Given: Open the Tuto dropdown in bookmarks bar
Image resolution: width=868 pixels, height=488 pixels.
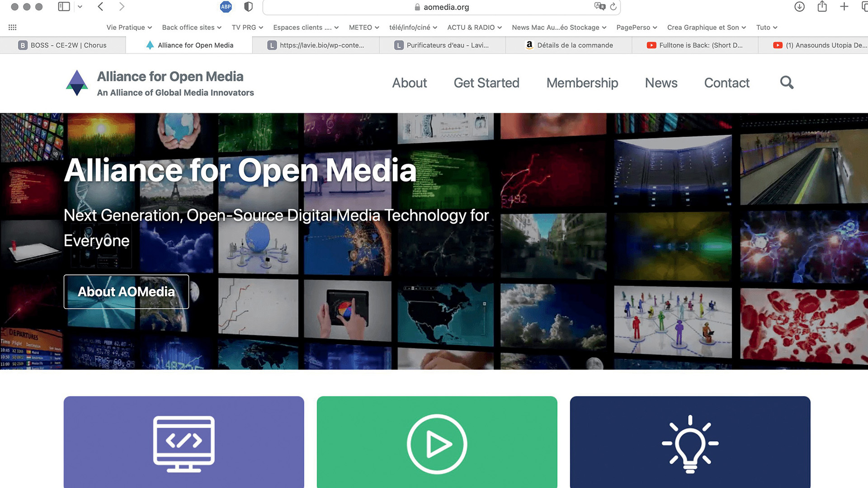Looking at the screenshot, I should click(766, 27).
